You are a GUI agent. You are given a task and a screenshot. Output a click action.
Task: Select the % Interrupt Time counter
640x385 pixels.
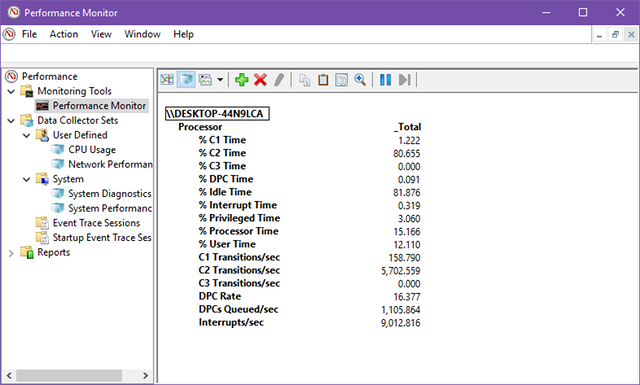click(238, 205)
